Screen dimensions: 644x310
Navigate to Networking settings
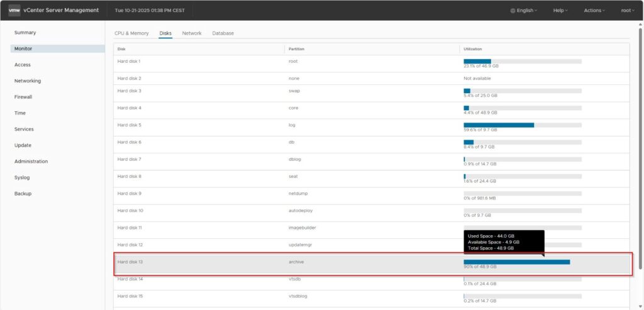click(x=28, y=81)
